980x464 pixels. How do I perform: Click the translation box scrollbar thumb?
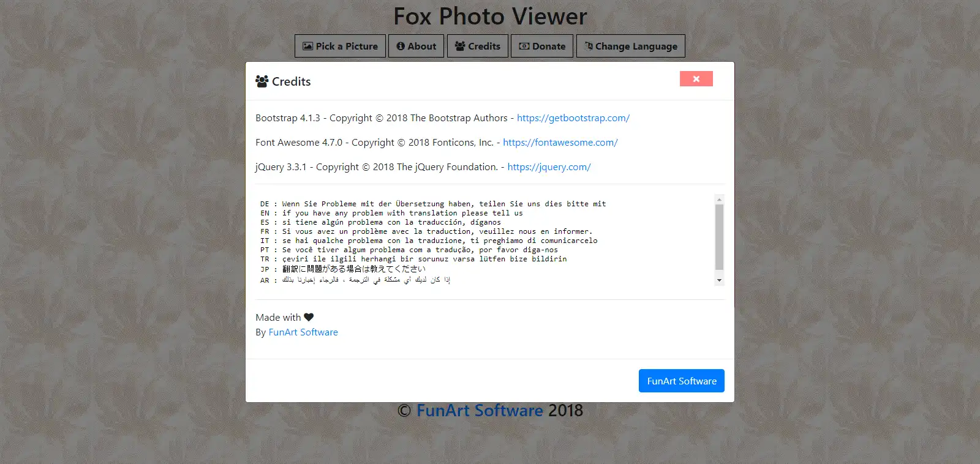click(x=719, y=237)
